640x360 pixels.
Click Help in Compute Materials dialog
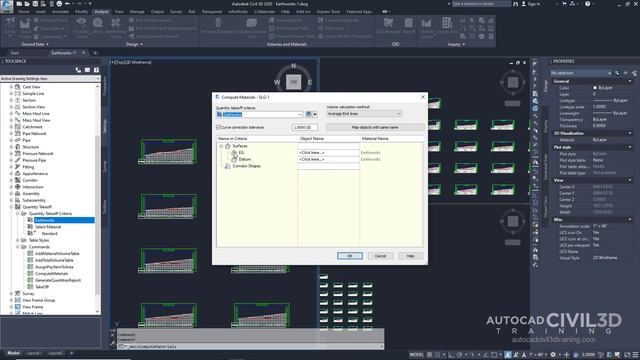(x=411, y=256)
